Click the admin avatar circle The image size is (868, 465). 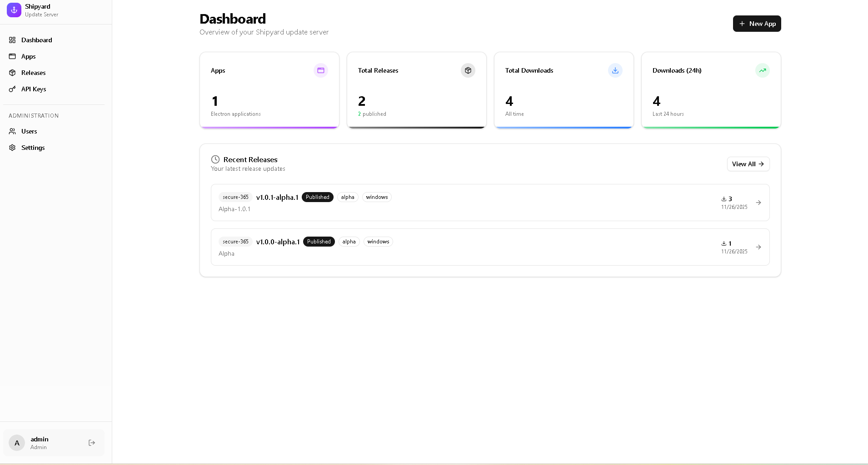[17, 443]
